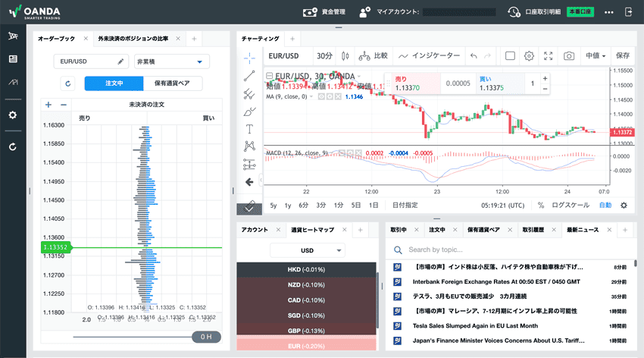The image size is (644, 358).
Task: Toggle 本番口座 live account badge
Action: coord(580,12)
